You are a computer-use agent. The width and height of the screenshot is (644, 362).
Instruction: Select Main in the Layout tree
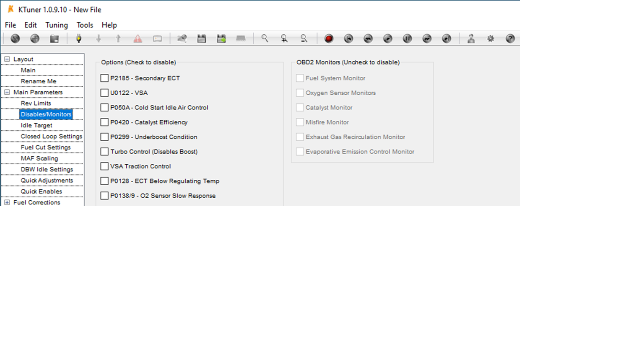pos(28,70)
